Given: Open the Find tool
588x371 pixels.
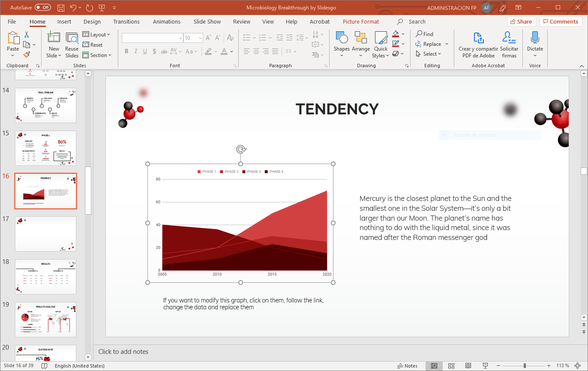Looking at the screenshot, I should tap(424, 33).
